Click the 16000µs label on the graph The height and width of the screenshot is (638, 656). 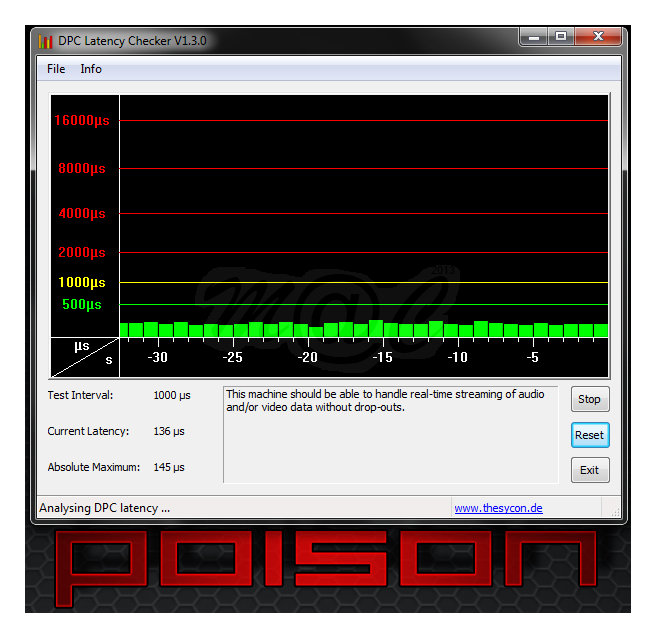82,121
